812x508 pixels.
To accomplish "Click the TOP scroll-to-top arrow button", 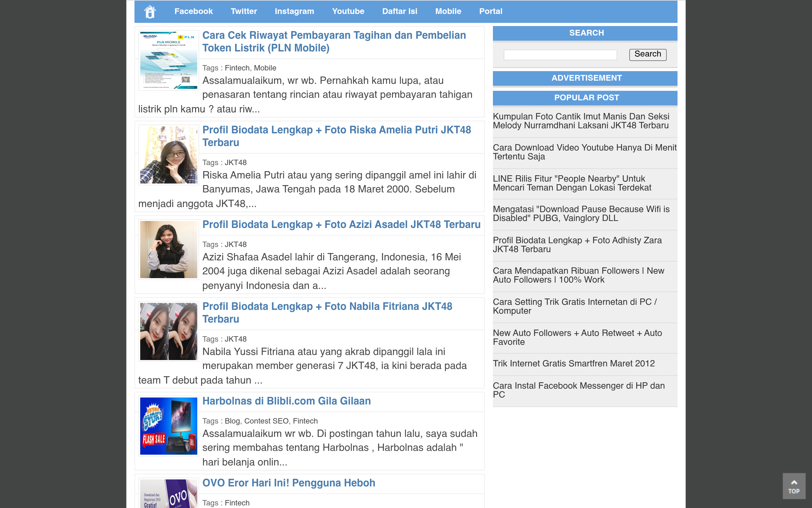I will (794, 486).
